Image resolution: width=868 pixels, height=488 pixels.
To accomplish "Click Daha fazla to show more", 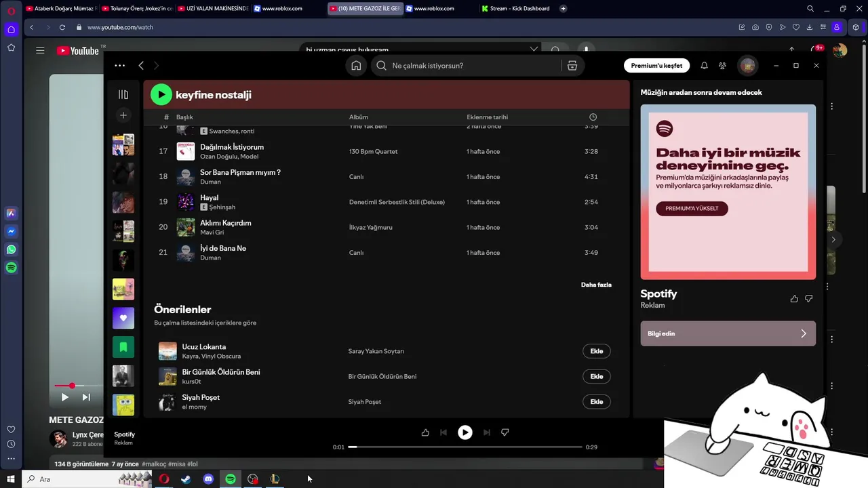I will click(596, 285).
